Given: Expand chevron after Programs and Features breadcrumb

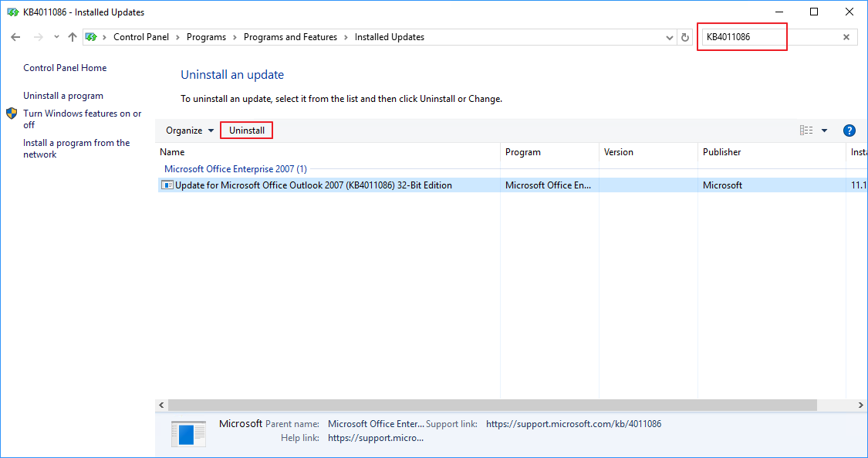Looking at the screenshot, I should [x=346, y=37].
